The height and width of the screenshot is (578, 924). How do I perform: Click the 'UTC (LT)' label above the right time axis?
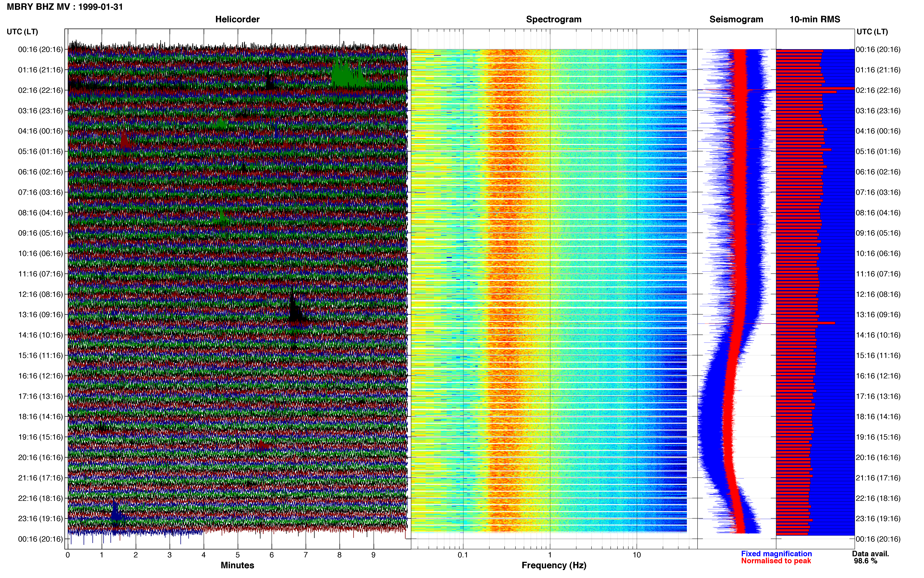pos(872,32)
